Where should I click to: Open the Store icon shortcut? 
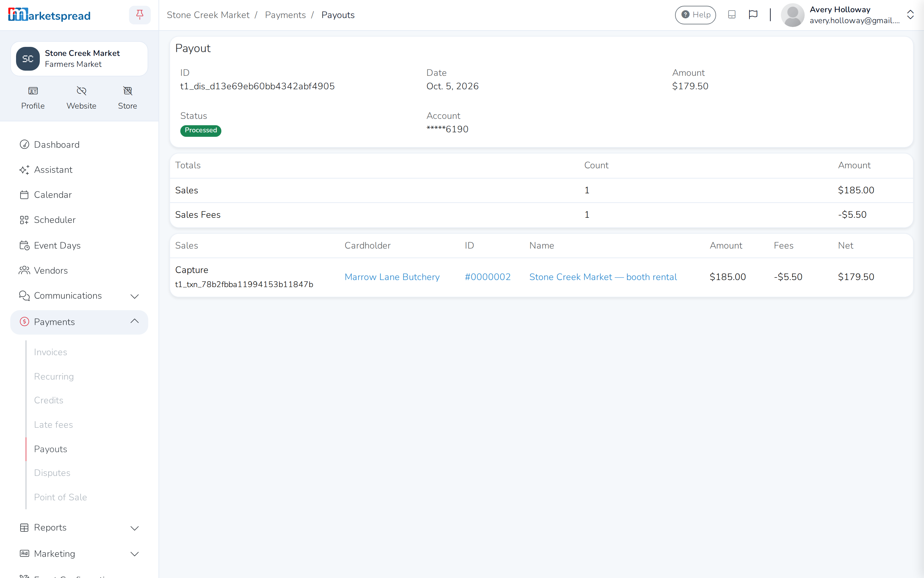127,98
